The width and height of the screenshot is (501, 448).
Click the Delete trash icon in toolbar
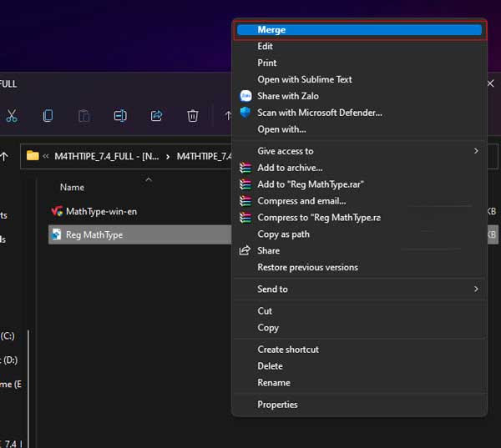(x=193, y=116)
